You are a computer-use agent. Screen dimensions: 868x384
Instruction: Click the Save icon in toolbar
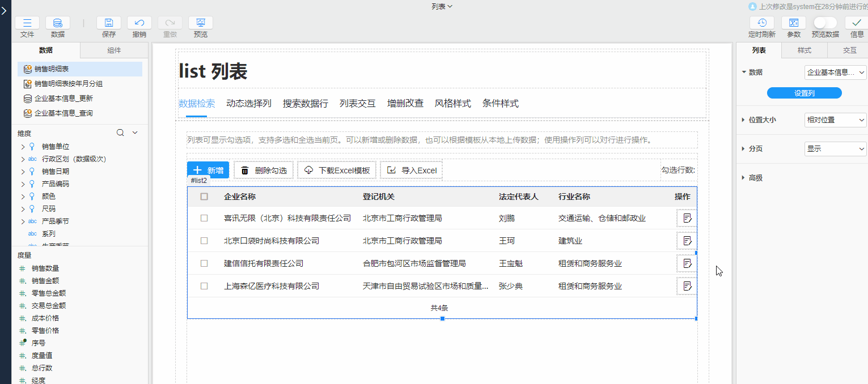tap(109, 23)
